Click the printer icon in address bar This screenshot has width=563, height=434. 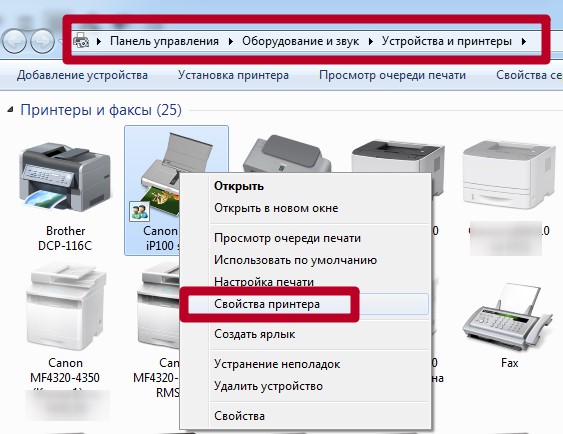pos(81,41)
